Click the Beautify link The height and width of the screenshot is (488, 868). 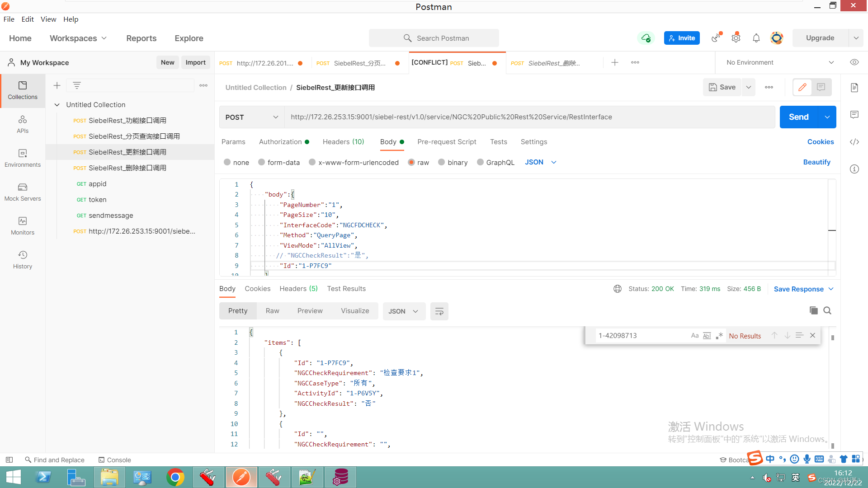click(816, 162)
